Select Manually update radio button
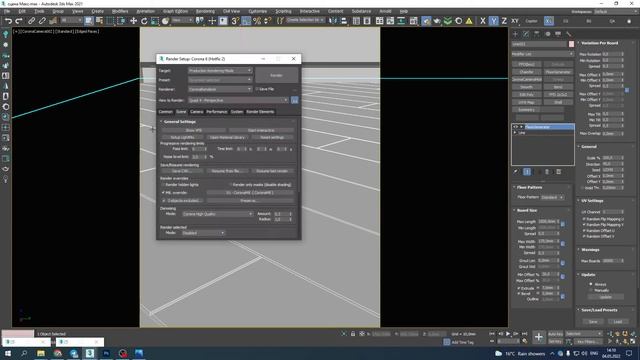The width and height of the screenshot is (640, 360). [591, 290]
